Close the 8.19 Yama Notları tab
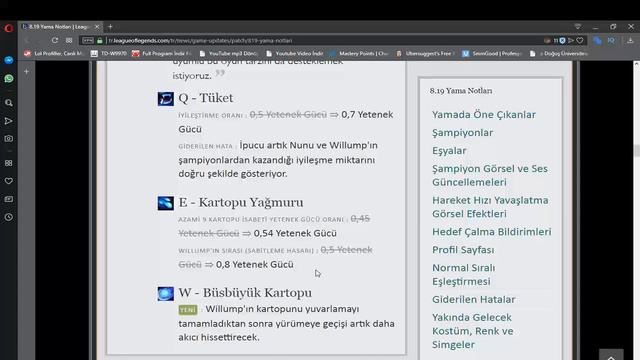The width and height of the screenshot is (640, 360). click(97, 27)
